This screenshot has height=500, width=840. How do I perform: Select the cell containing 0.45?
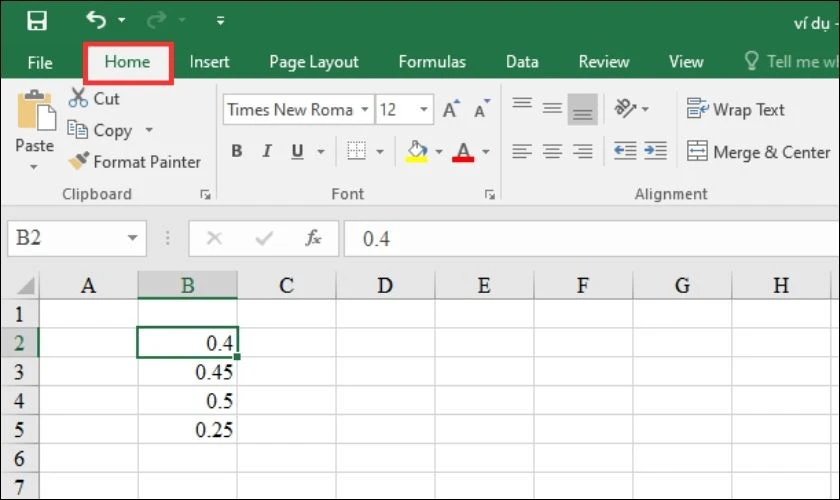(x=188, y=372)
